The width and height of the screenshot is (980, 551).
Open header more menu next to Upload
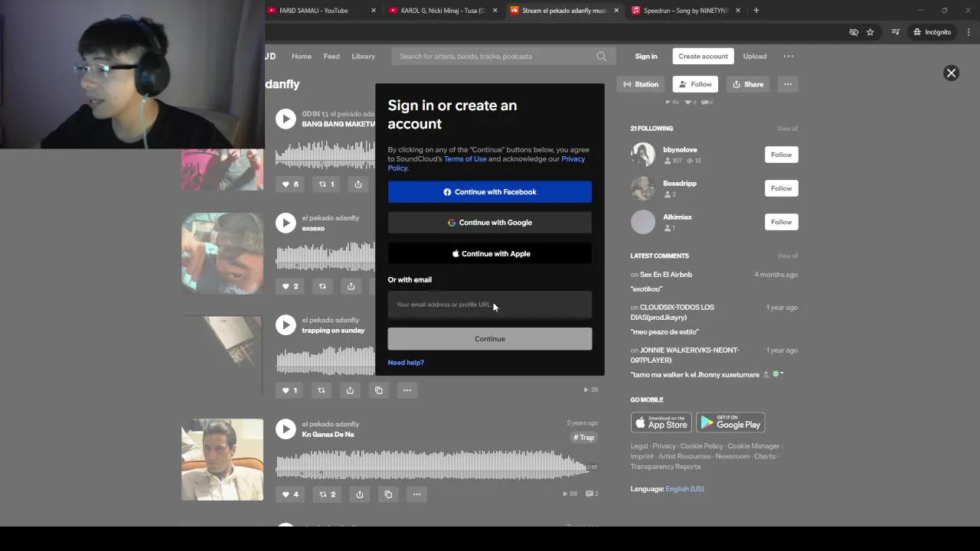[x=789, y=56]
